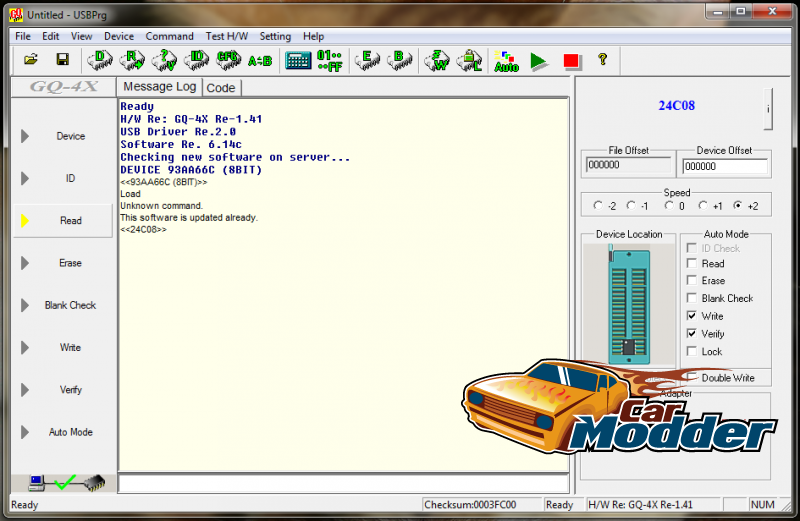This screenshot has width=800, height=521.
Task: Enable the Auto Mode Erase checkbox
Action: pos(692,280)
